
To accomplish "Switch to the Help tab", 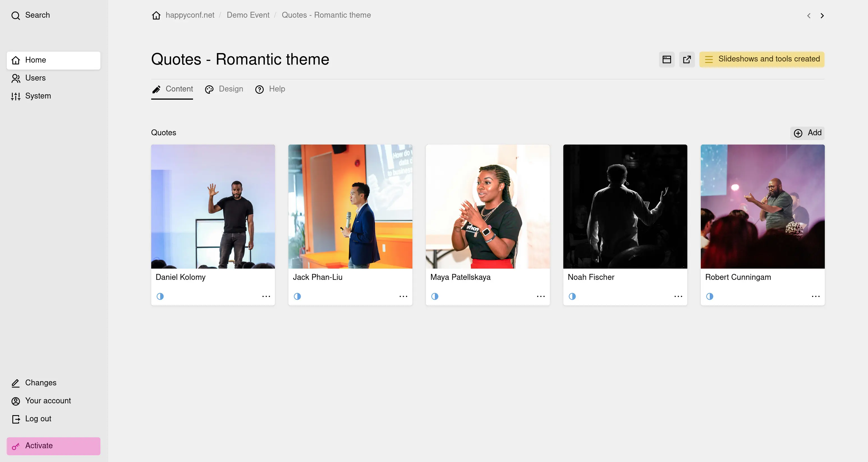I will (270, 89).
